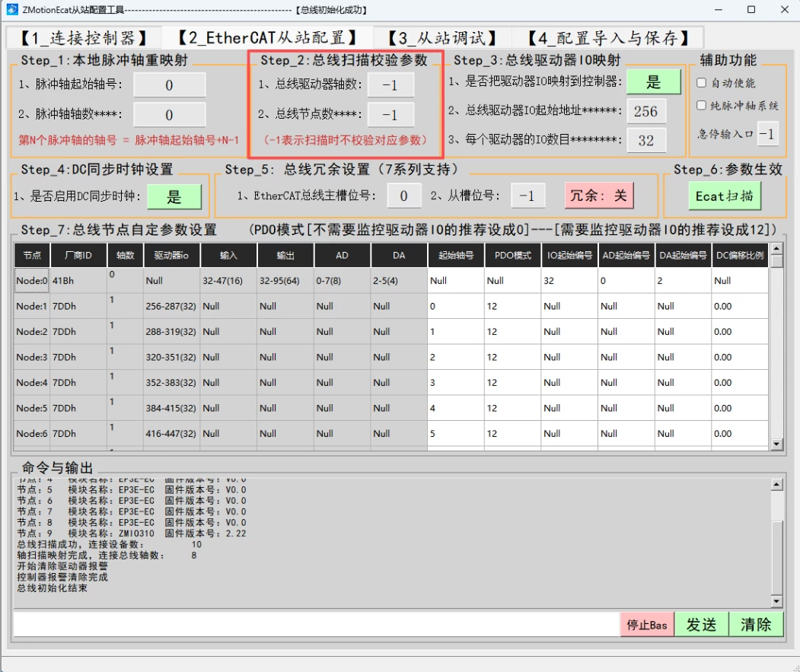Click the PDO模式 column header
The width and height of the screenshot is (800, 672).
512,255
